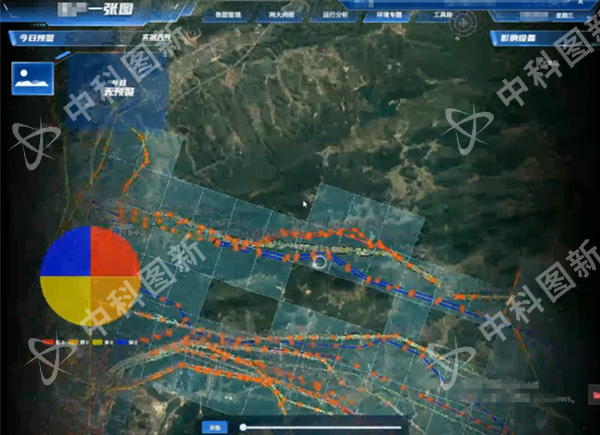Select the tab between 数据管理 and 运行分析

pyautogui.click(x=282, y=17)
